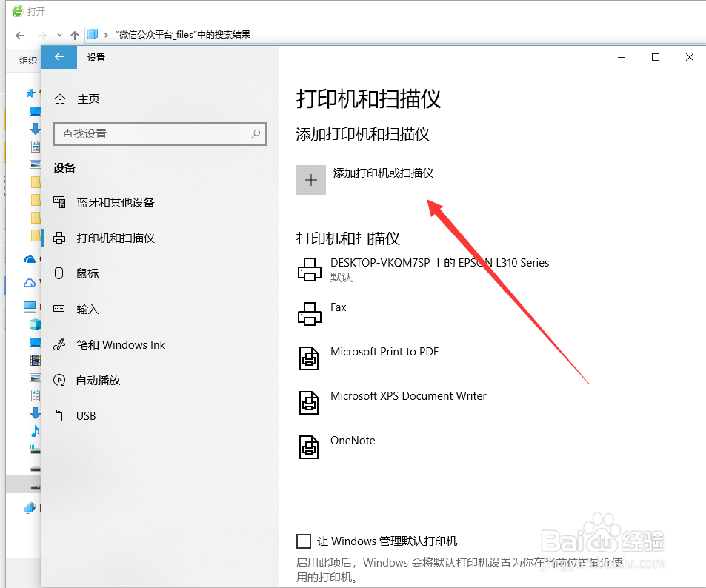Select Microsoft Print to PDF

(x=384, y=352)
